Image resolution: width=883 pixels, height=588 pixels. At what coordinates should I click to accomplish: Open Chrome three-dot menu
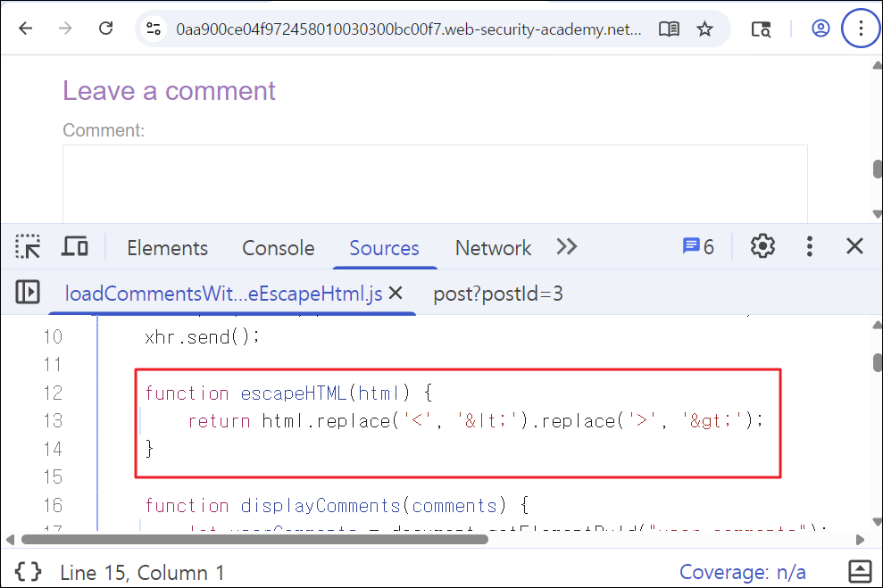(x=861, y=29)
